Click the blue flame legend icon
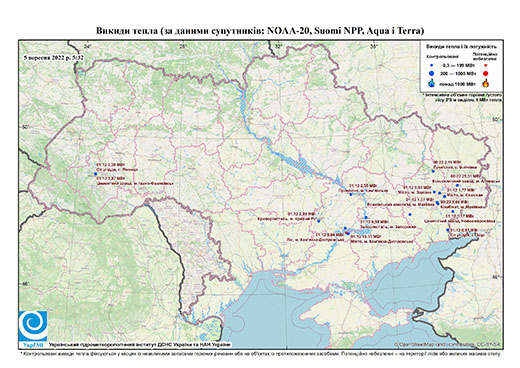 (x=432, y=83)
